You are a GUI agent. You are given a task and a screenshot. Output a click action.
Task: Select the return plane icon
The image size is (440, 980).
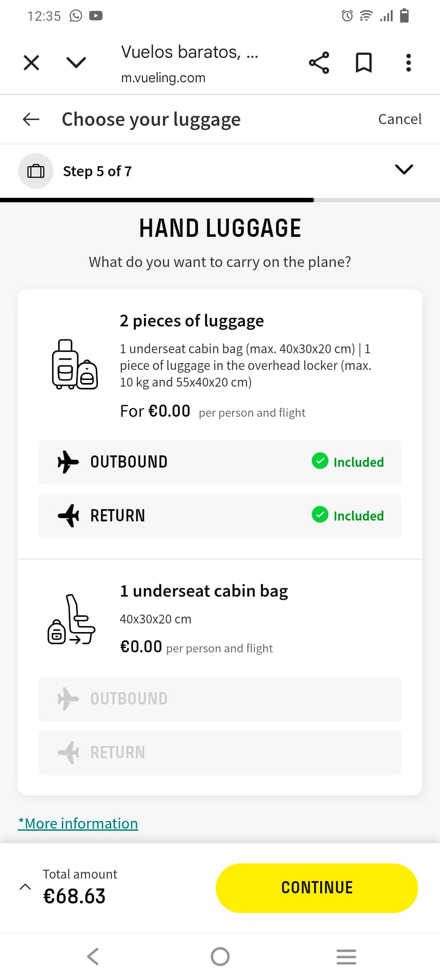coord(68,515)
